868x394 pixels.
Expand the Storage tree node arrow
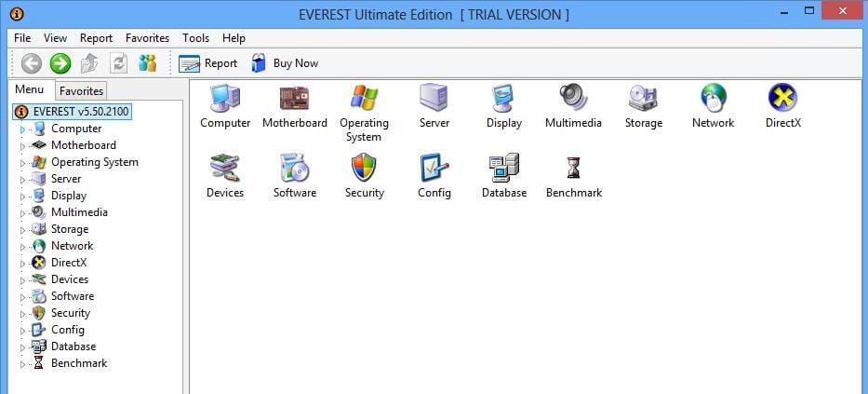[x=22, y=230]
